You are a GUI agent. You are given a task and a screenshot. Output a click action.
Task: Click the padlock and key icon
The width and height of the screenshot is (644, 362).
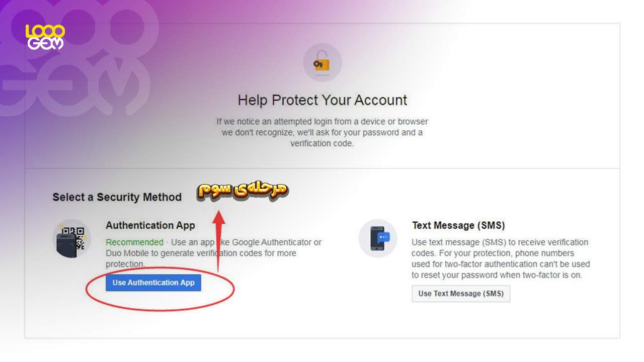click(322, 63)
